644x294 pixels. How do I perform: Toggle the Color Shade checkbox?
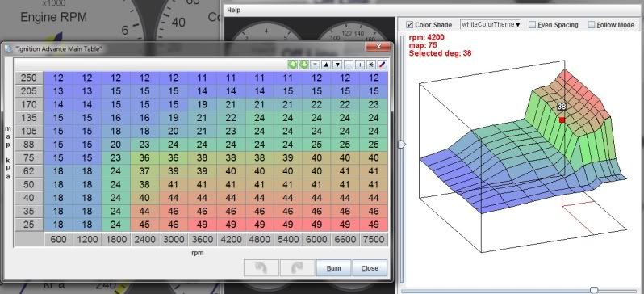point(409,25)
